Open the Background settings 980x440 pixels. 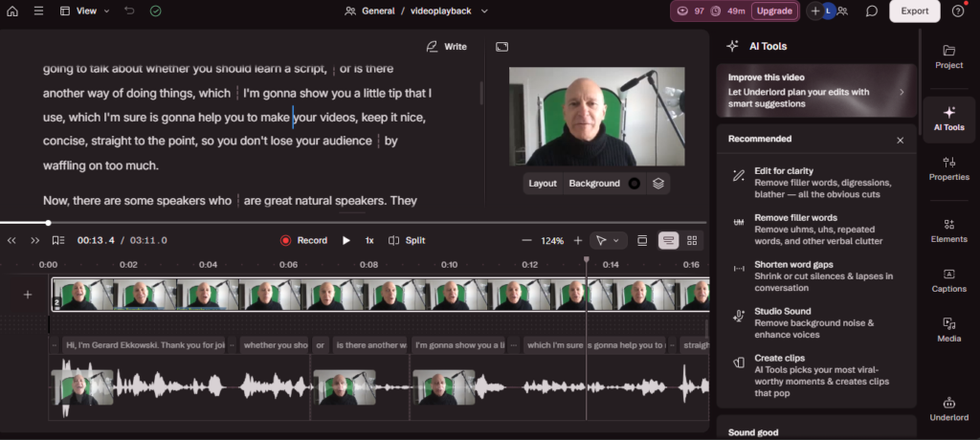(594, 183)
